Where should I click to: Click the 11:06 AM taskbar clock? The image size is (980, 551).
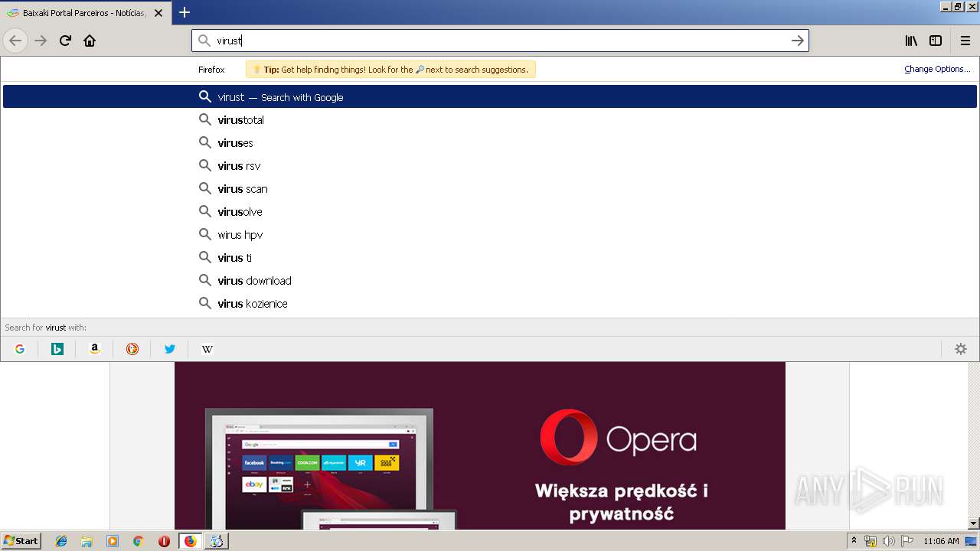coord(941,541)
